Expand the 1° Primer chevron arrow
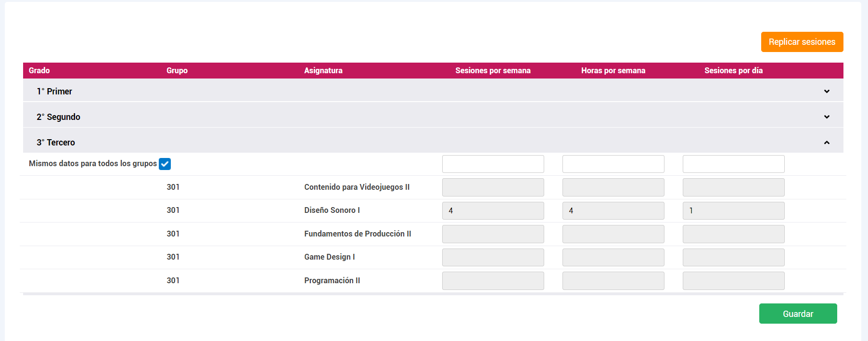 tap(826, 92)
